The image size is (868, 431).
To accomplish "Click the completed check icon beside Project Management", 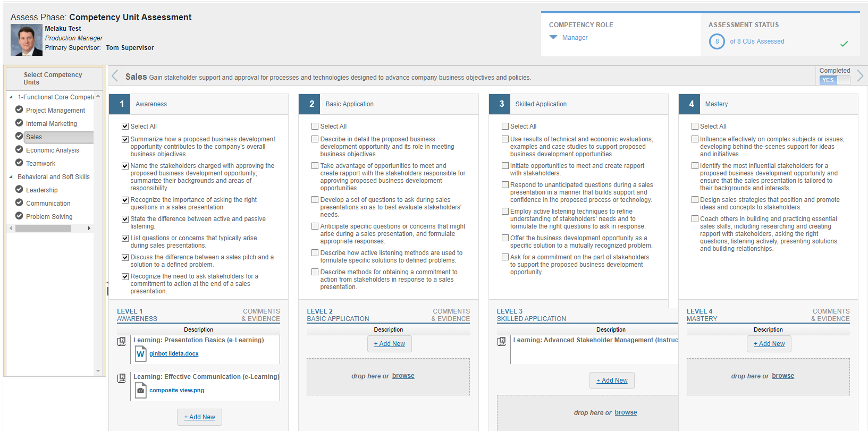I will click(x=19, y=109).
